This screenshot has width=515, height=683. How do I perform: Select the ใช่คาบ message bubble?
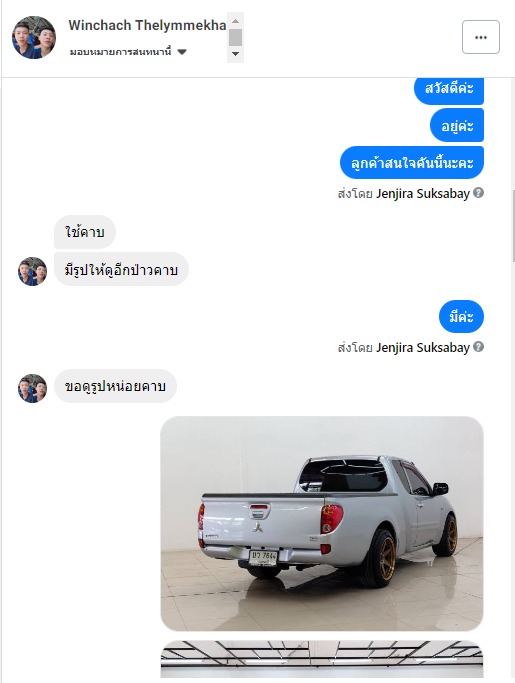click(85, 232)
